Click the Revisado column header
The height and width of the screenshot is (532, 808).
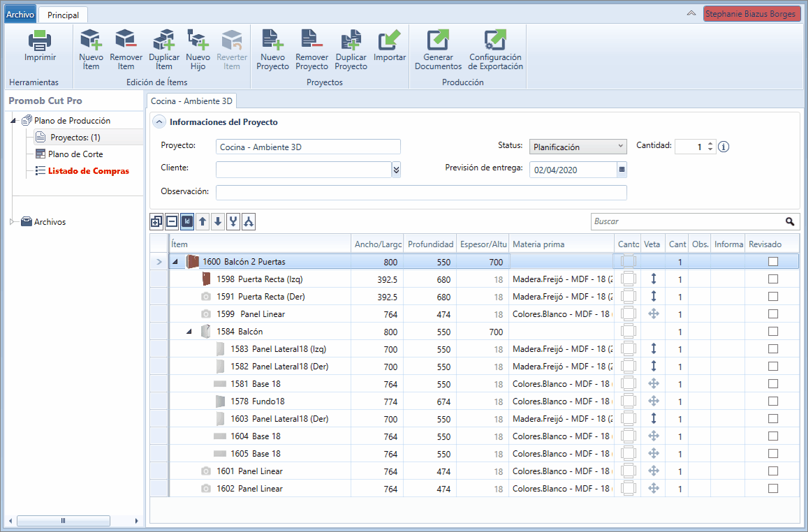pyautogui.click(x=772, y=244)
